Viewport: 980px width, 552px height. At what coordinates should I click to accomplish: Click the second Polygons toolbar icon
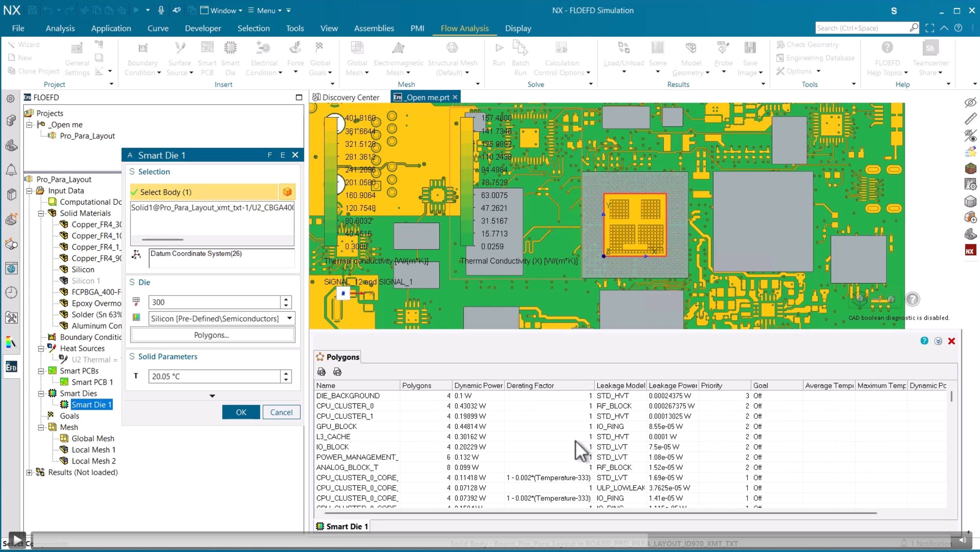(337, 372)
